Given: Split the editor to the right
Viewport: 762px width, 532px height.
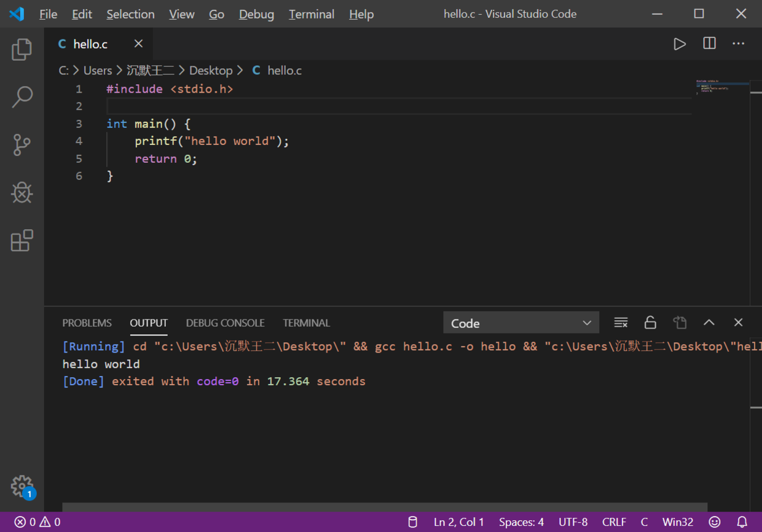Looking at the screenshot, I should [x=709, y=44].
